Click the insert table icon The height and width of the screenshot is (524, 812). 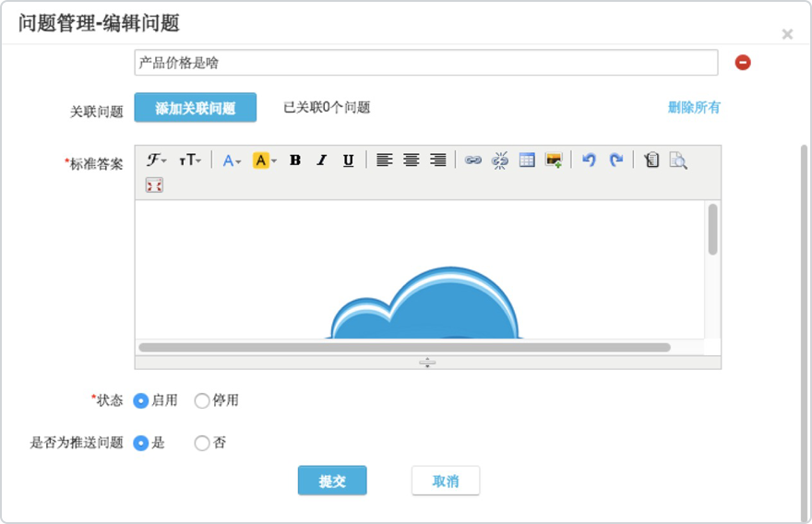(527, 161)
